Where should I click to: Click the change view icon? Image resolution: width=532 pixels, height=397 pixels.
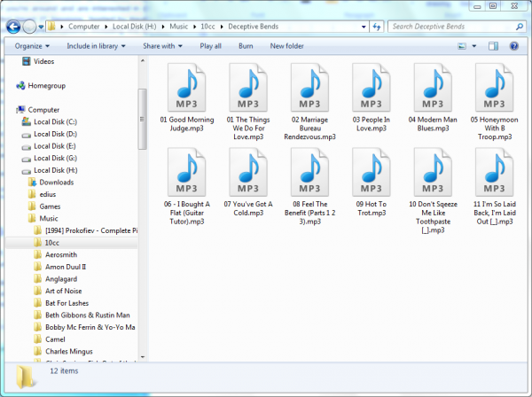(462, 46)
